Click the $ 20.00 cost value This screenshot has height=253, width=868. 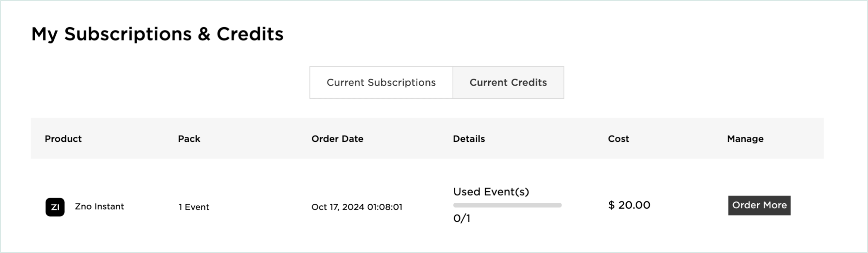(x=629, y=205)
